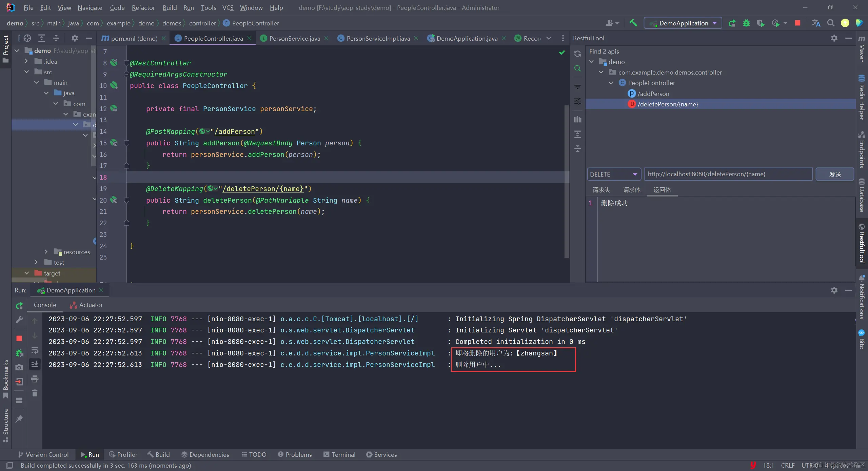The height and width of the screenshot is (471, 868).
Task: Clear console with the trash icon
Action: [x=35, y=393]
